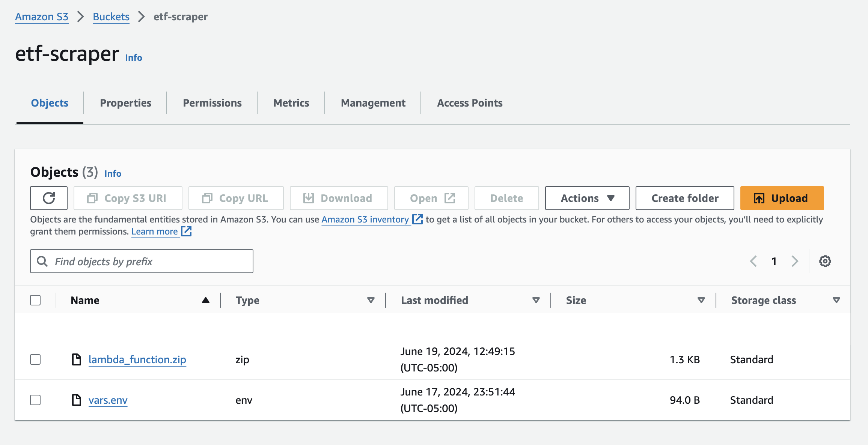Click the 1.3 KB size cell

685,359
